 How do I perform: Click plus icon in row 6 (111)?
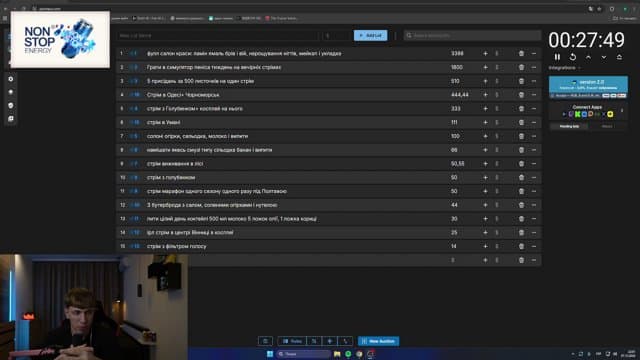click(485, 122)
